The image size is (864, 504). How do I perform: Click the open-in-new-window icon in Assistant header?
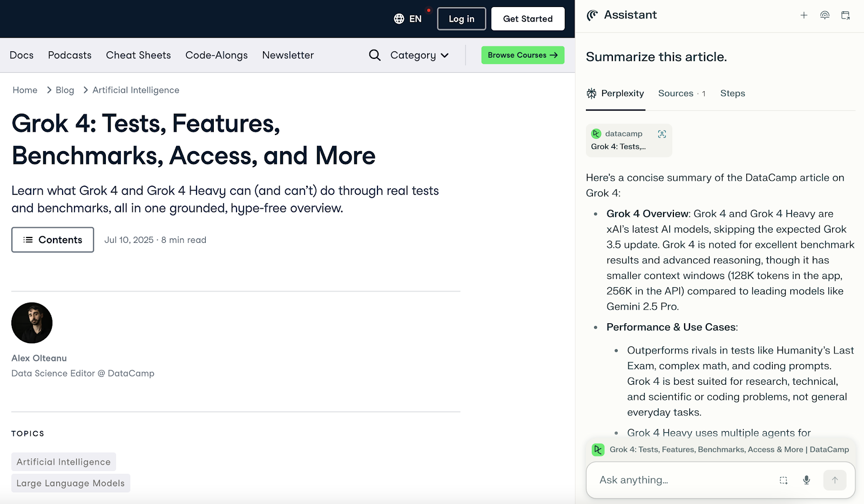coord(846,15)
